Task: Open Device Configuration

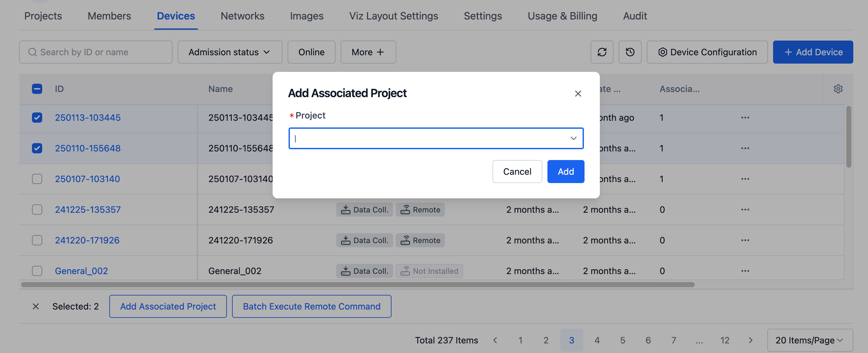Action: [x=707, y=52]
